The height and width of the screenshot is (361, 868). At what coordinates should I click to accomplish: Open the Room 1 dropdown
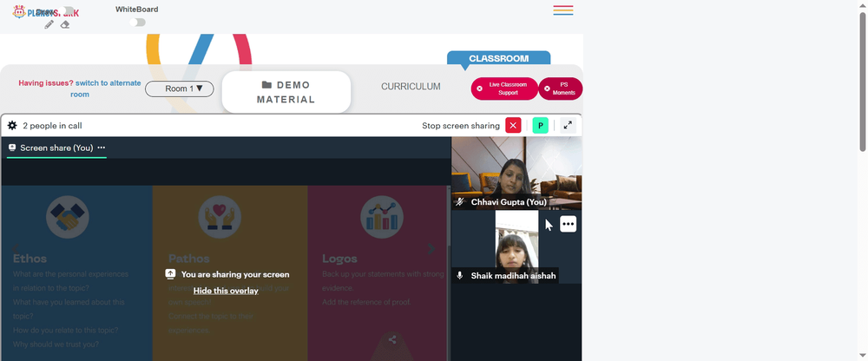pos(180,89)
